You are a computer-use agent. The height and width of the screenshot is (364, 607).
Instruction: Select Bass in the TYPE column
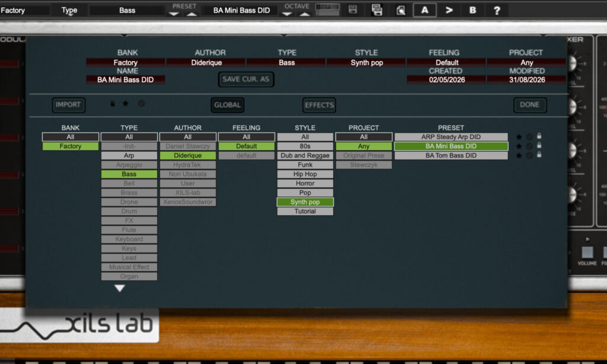coord(129,174)
